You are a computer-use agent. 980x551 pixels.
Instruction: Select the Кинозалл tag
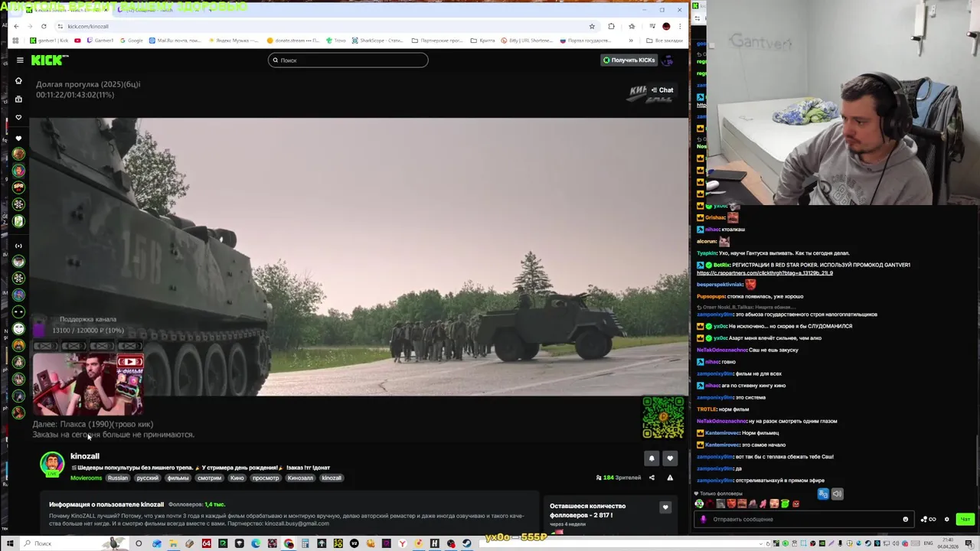[300, 478]
